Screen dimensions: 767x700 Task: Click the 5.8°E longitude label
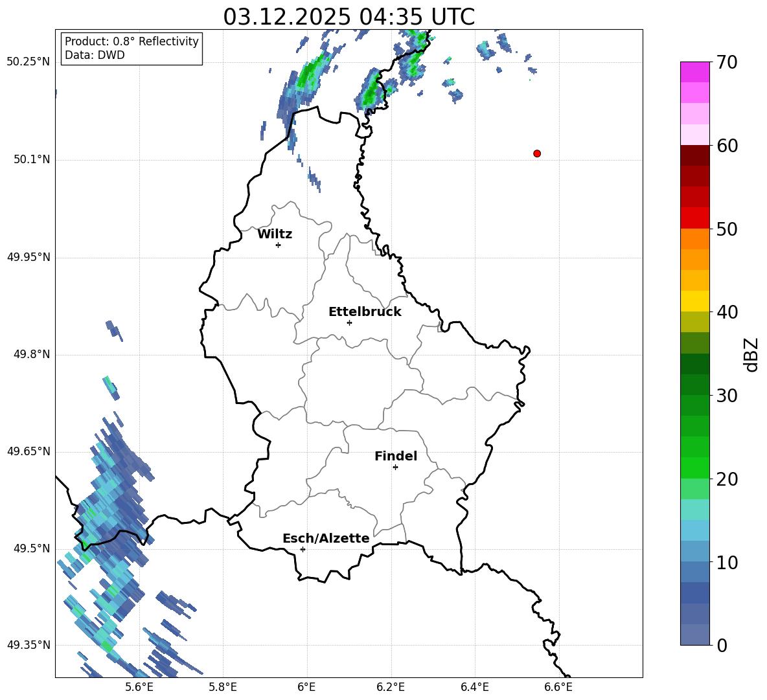(x=223, y=687)
